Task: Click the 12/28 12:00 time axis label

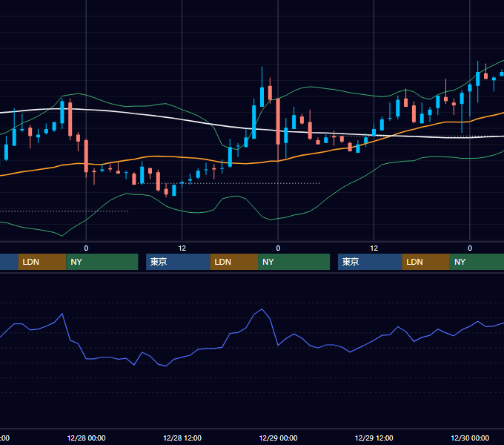Action: coord(182,438)
